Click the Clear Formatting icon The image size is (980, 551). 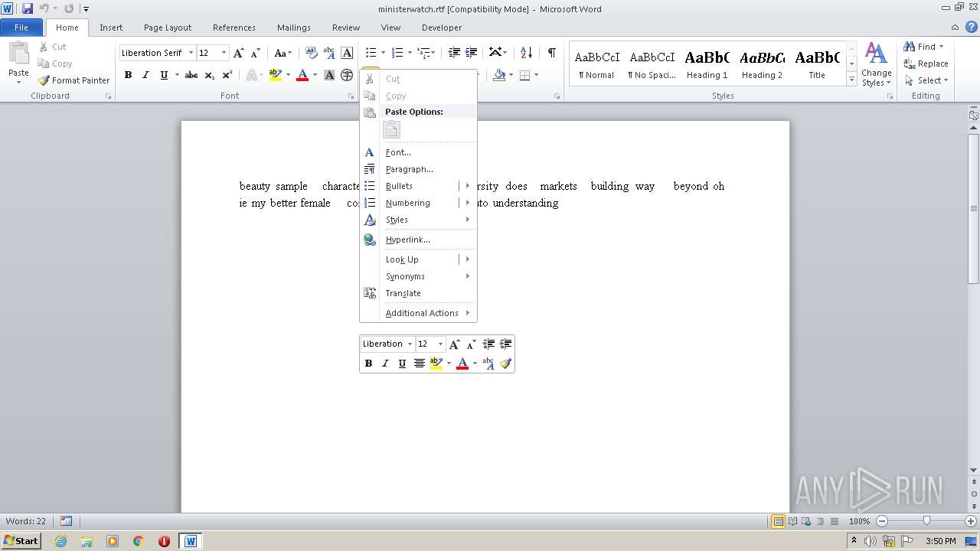(312, 53)
